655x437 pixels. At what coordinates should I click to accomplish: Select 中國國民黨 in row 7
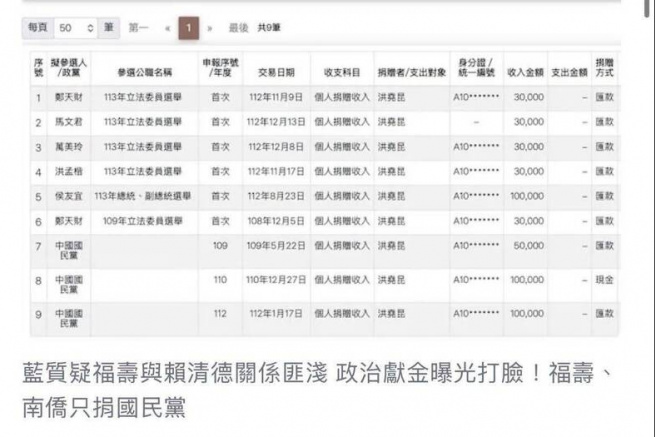69,251
